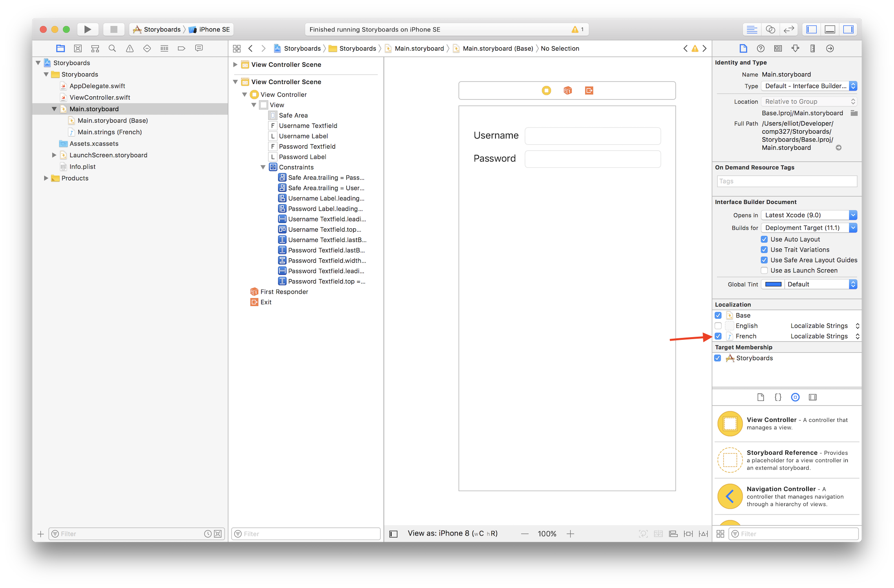The width and height of the screenshot is (894, 588).
Task: Select Main.strings (French) file
Action: pyautogui.click(x=109, y=132)
